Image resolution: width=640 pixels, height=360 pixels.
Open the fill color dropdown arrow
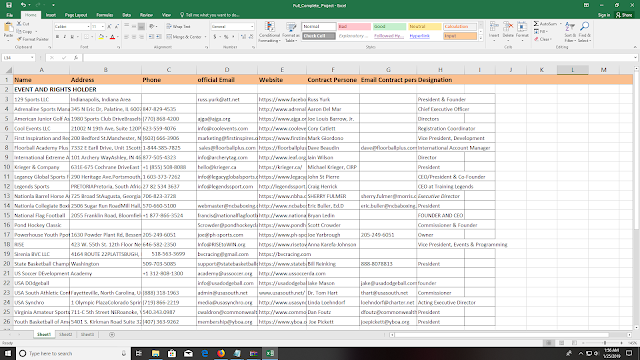coord(106,37)
